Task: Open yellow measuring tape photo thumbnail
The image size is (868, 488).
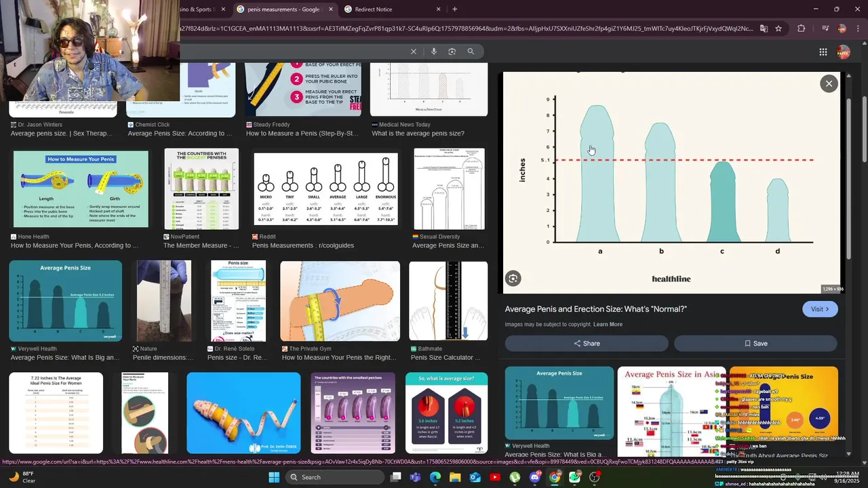Action: coord(243,413)
